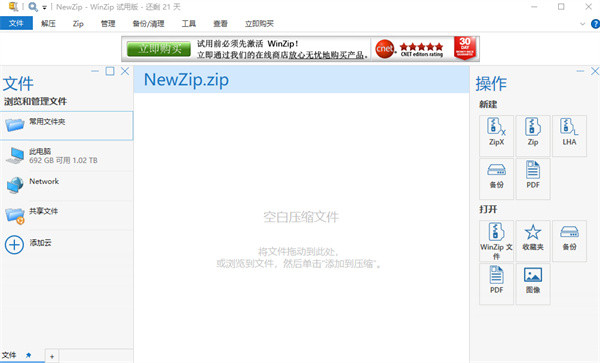Click the 浏览和管理文件 subtitle
The image size is (600, 363).
(36, 101)
